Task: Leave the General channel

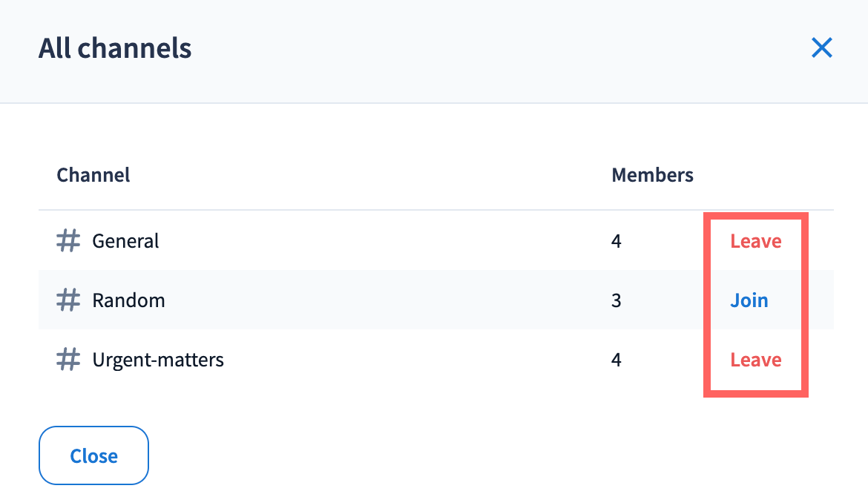Action: coord(755,241)
